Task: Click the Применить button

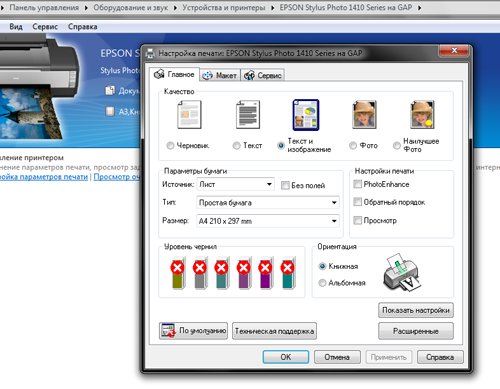Action: click(x=389, y=357)
